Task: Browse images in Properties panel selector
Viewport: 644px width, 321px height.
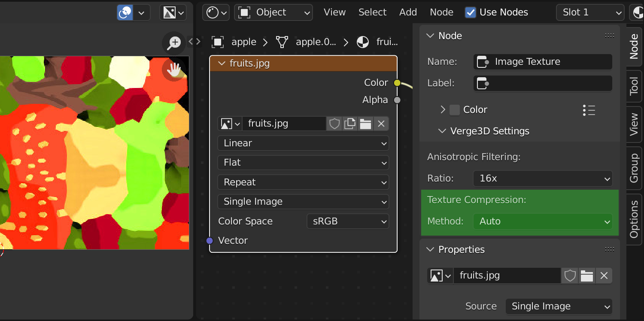Action: point(440,276)
